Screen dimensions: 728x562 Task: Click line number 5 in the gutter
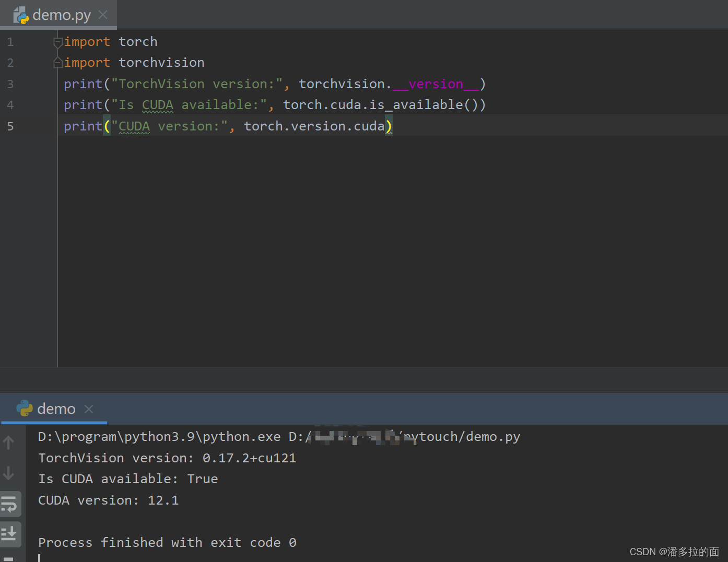point(10,126)
